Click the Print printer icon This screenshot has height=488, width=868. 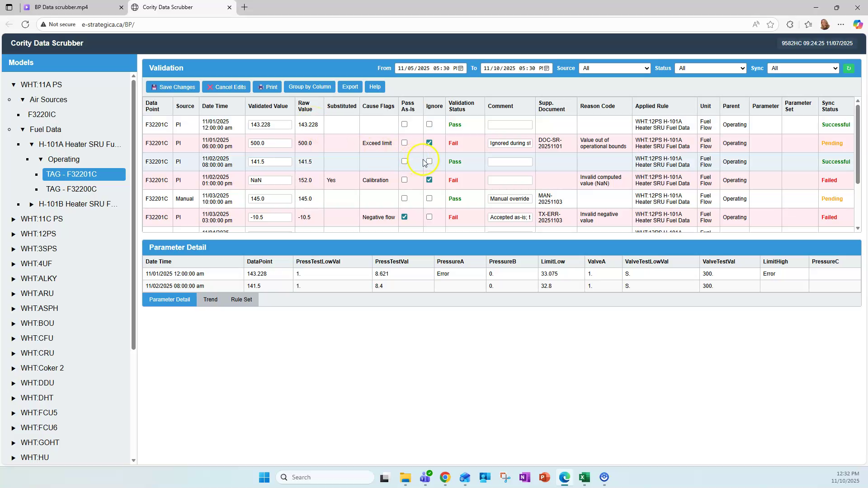pyautogui.click(x=261, y=87)
